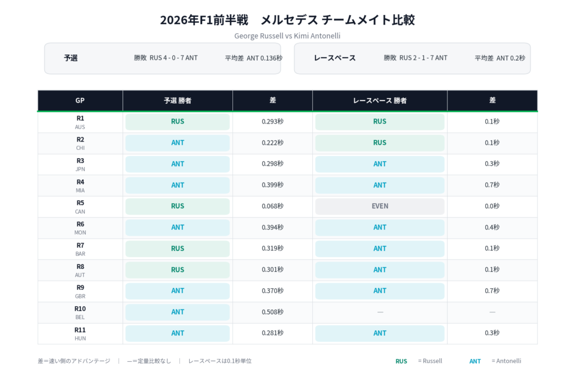
Task: Click the RUS race pace badge in R2
Action: point(380,143)
